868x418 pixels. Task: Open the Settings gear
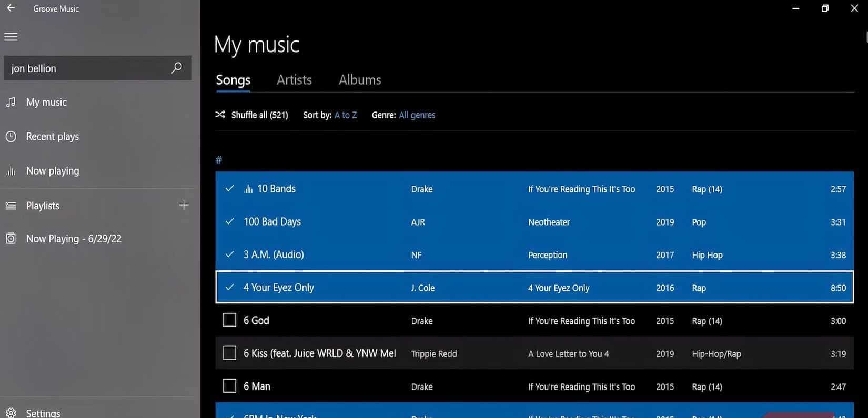coord(11,413)
